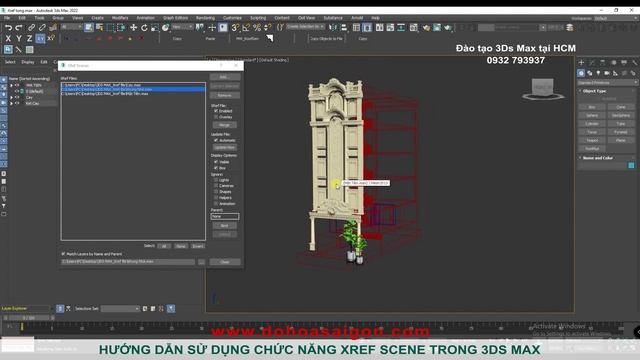This screenshot has width=640, height=360.
Task: Click the Align tool icon
Action: (x=344, y=28)
